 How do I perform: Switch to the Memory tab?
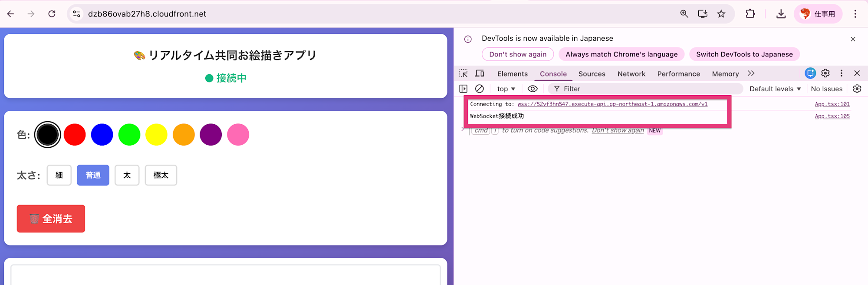725,74
